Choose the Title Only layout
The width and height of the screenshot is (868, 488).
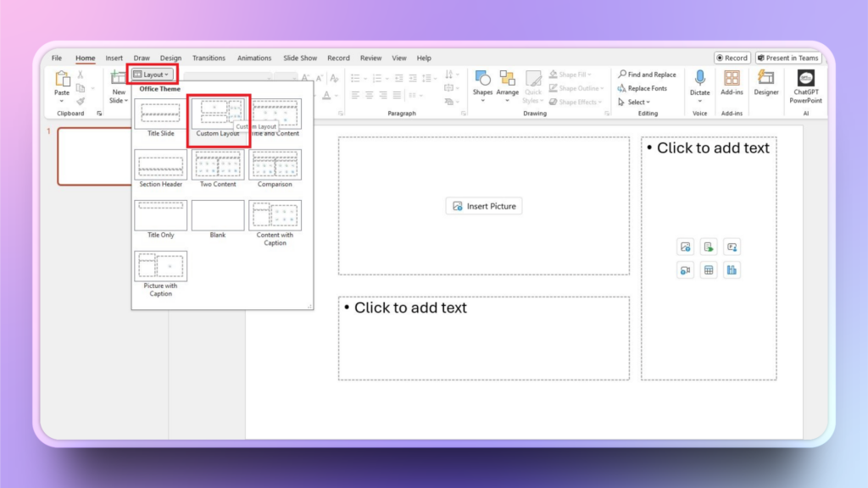pyautogui.click(x=160, y=219)
